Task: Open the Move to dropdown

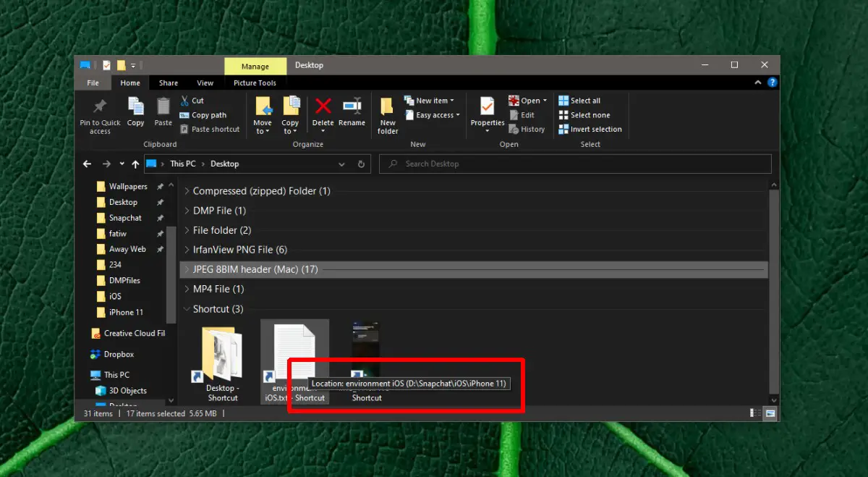Action: (263, 116)
